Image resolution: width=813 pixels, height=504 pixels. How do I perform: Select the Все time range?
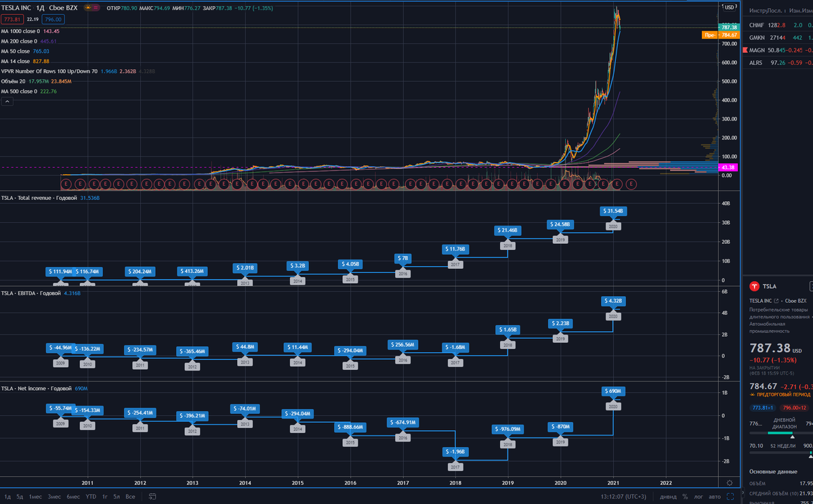click(x=131, y=497)
